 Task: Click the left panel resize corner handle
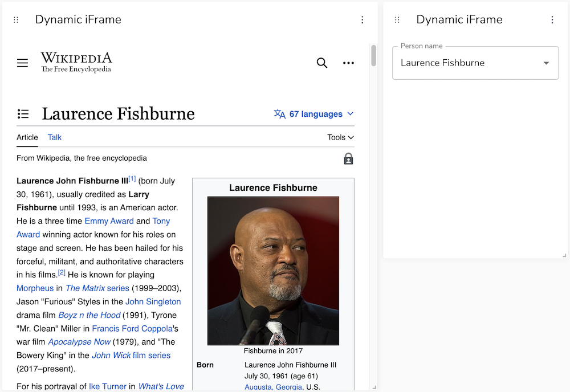tap(374, 387)
